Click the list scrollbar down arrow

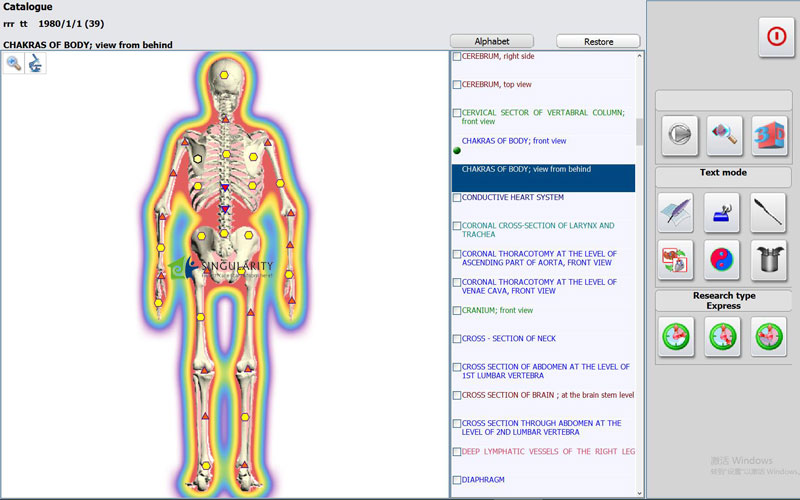pyautogui.click(x=640, y=493)
